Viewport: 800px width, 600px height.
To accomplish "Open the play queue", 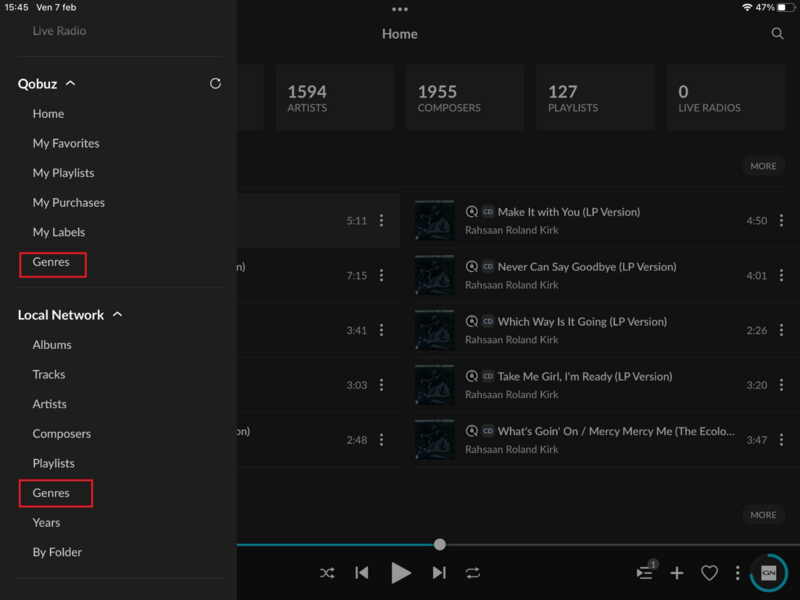I will 644,573.
